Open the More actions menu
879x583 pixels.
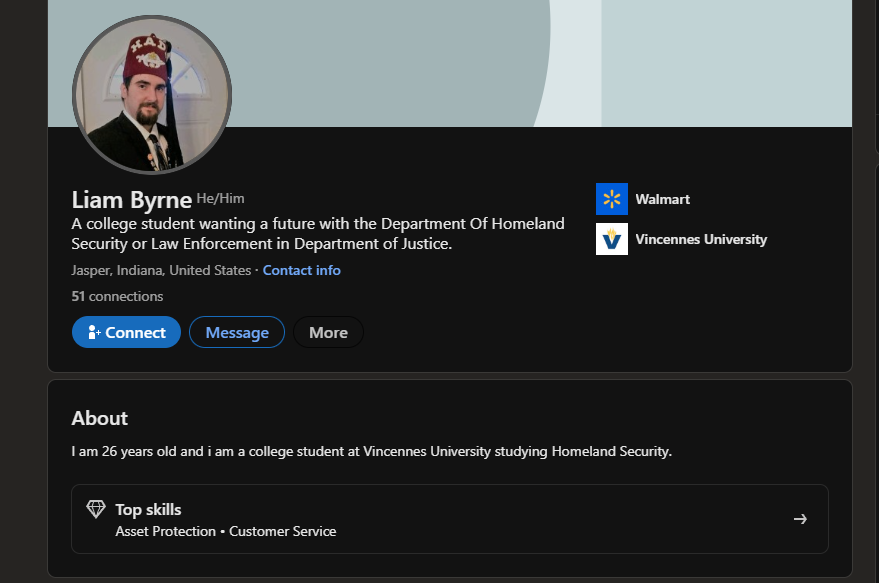329,332
